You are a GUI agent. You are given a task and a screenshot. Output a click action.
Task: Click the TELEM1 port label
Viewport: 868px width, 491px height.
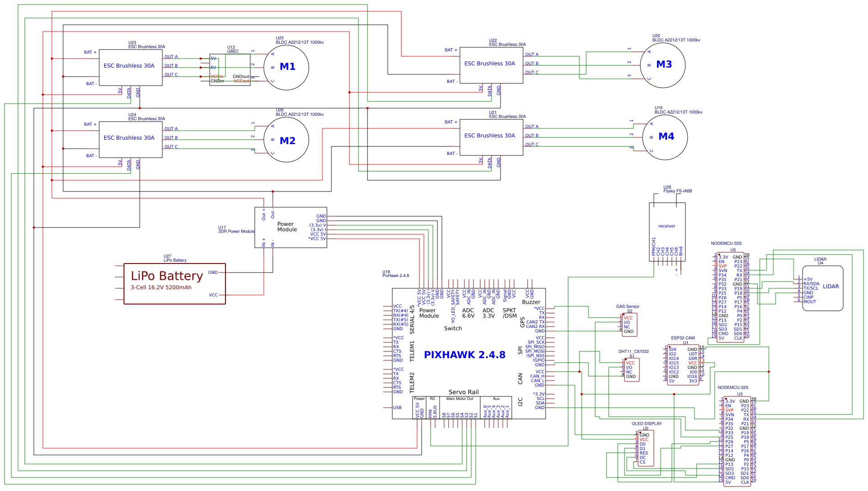tap(412, 351)
